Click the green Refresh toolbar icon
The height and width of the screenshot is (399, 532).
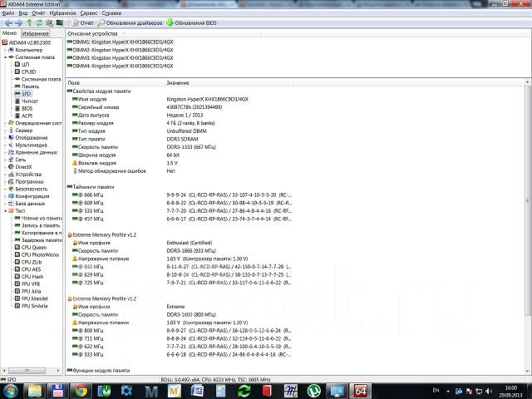(41, 23)
